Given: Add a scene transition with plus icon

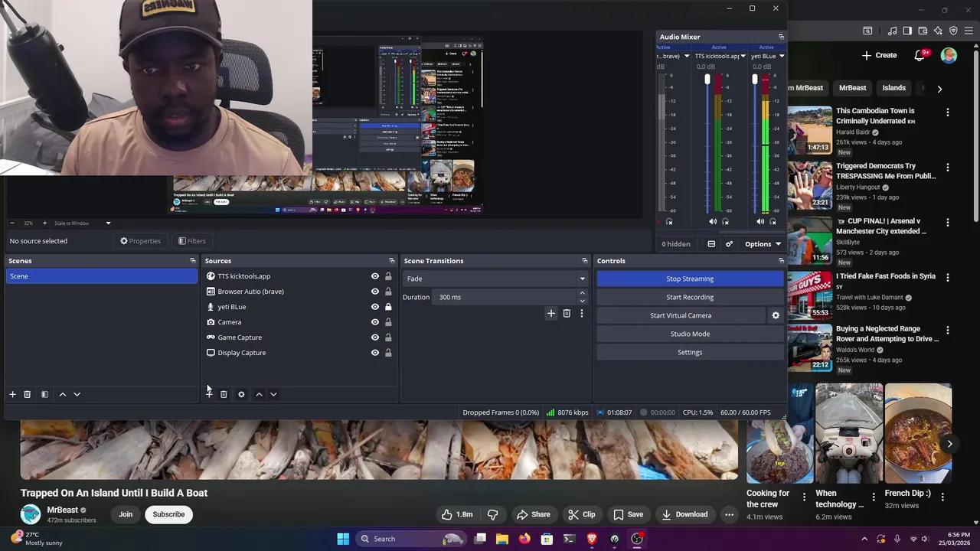Looking at the screenshot, I should [x=550, y=313].
